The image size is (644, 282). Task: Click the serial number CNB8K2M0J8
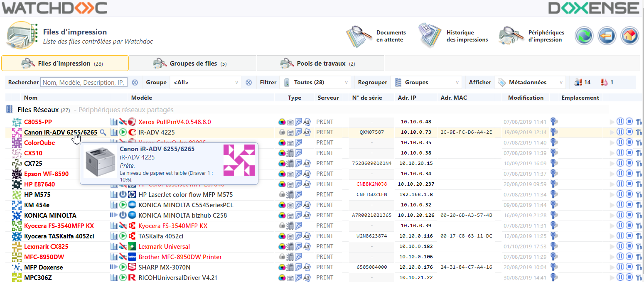(371, 184)
